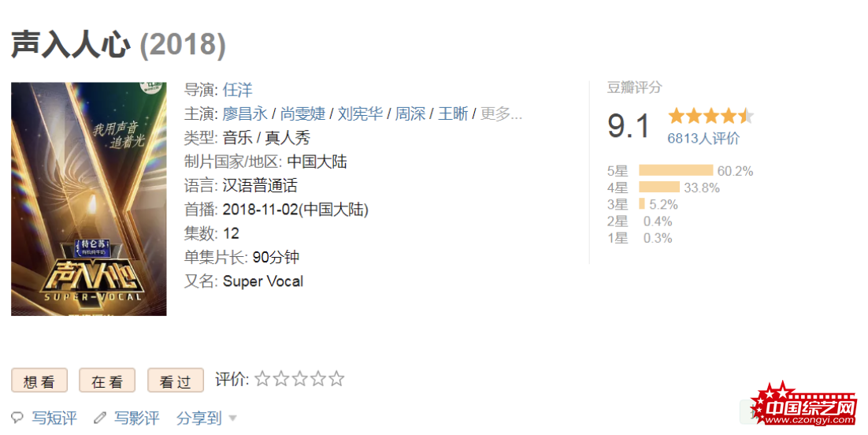Image resolution: width=868 pixels, height=435 pixels.
Task: Rate with the fourth empty star
Action: [x=317, y=379]
